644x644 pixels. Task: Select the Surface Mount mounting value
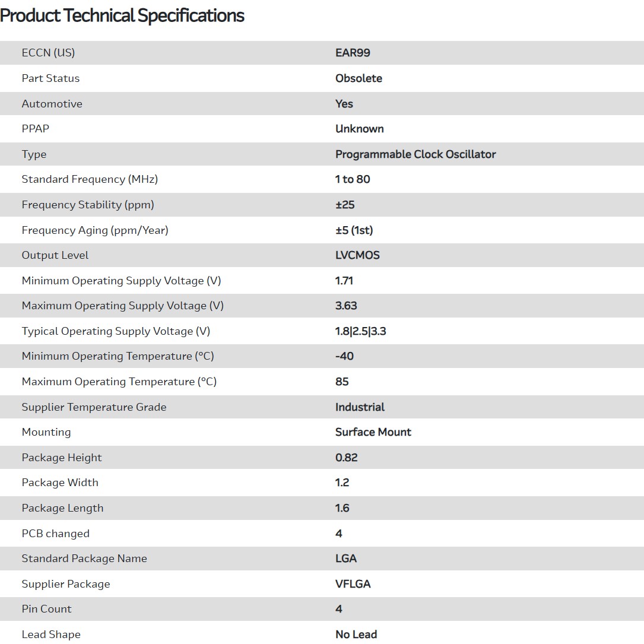coord(373,432)
